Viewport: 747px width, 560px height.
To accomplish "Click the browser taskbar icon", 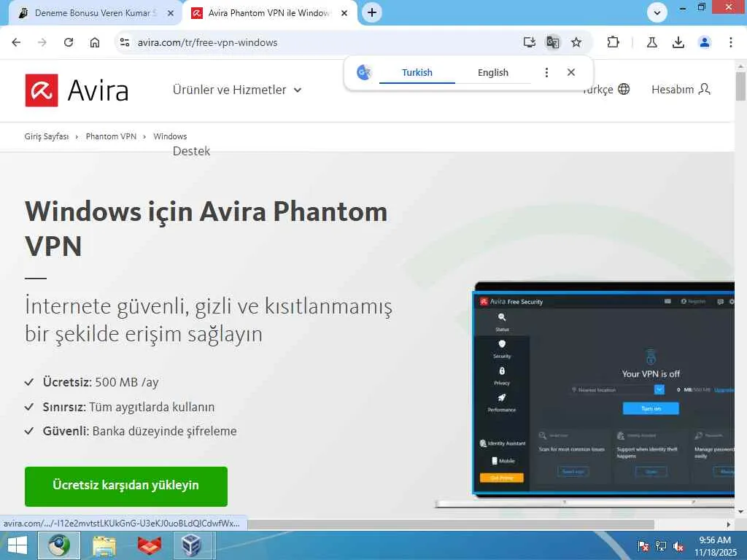I will 58,545.
